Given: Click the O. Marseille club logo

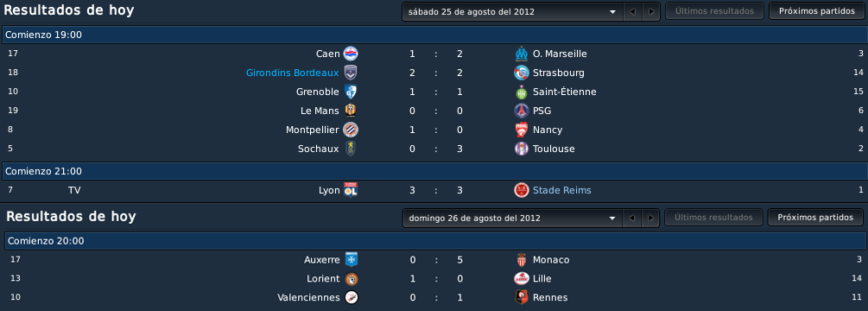Looking at the screenshot, I should click(522, 54).
